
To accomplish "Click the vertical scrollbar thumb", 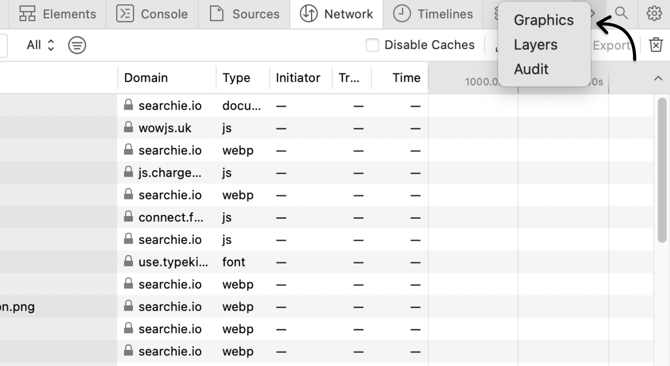I will click(x=662, y=170).
